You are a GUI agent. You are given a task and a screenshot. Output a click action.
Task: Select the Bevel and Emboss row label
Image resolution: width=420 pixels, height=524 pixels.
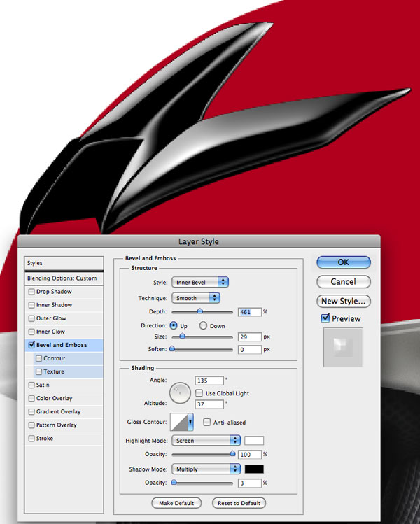point(62,345)
